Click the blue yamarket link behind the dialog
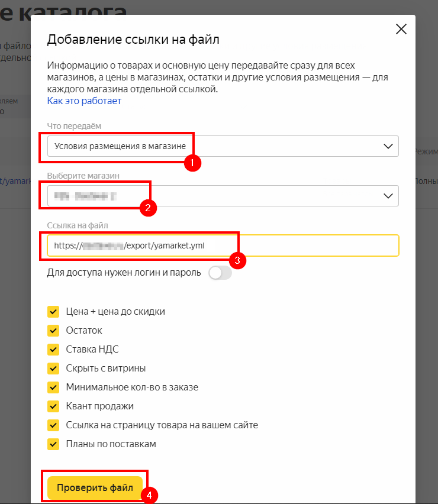Image resolution: width=438 pixels, height=504 pixels. (x=15, y=182)
